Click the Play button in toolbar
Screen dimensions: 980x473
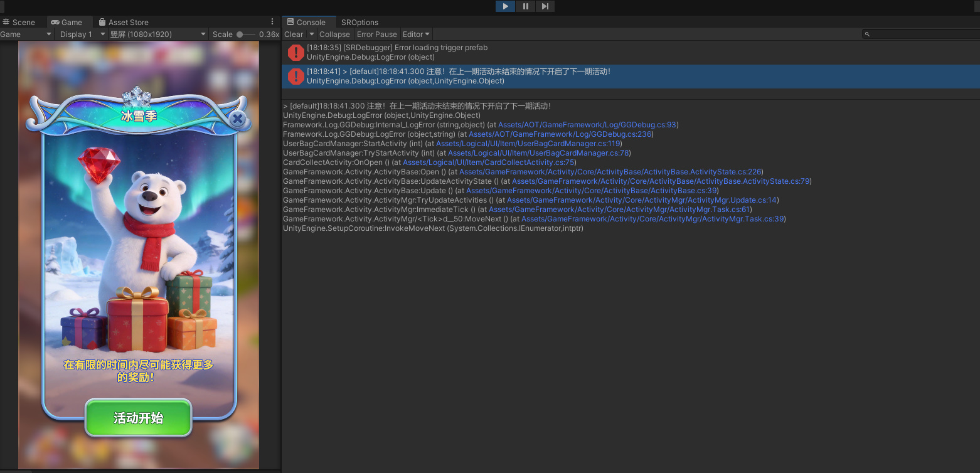pos(505,6)
